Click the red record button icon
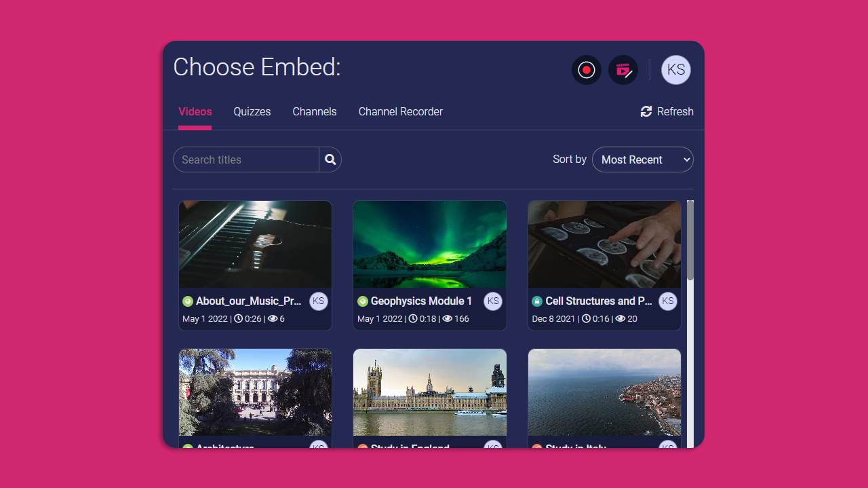Viewport: 868px width, 488px height. pos(587,70)
